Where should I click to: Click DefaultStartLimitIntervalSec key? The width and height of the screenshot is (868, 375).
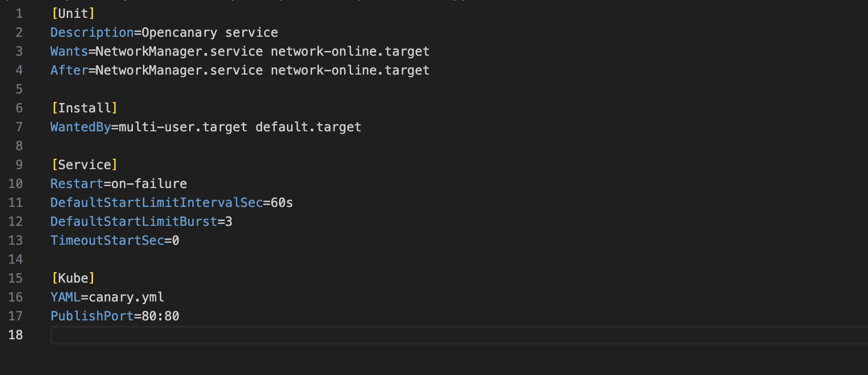point(157,203)
